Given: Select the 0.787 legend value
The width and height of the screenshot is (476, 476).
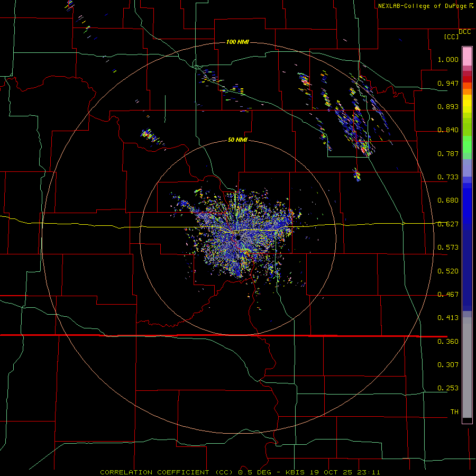Looking at the screenshot, I should tap(448, 153).
